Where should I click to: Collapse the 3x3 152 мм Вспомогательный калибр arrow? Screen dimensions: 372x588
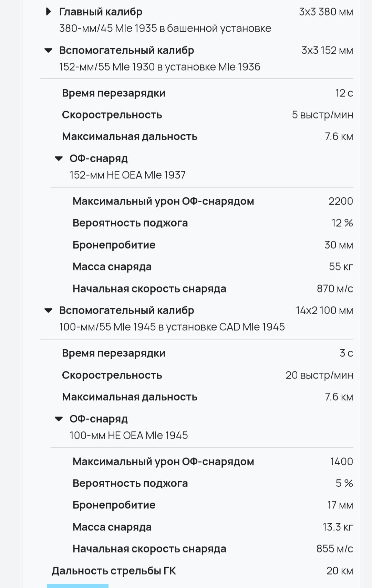49,51
